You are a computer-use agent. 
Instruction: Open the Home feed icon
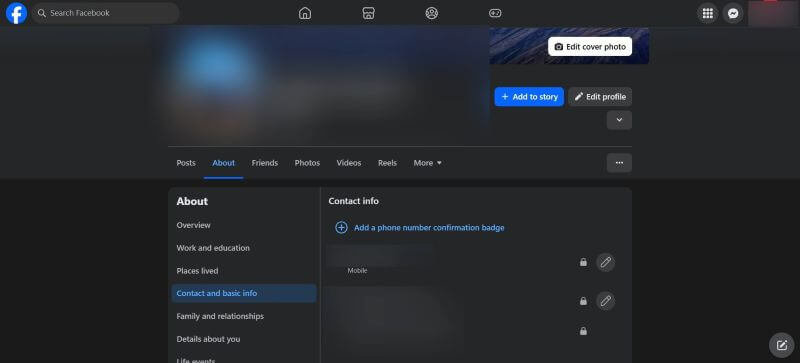click(305, 13)
